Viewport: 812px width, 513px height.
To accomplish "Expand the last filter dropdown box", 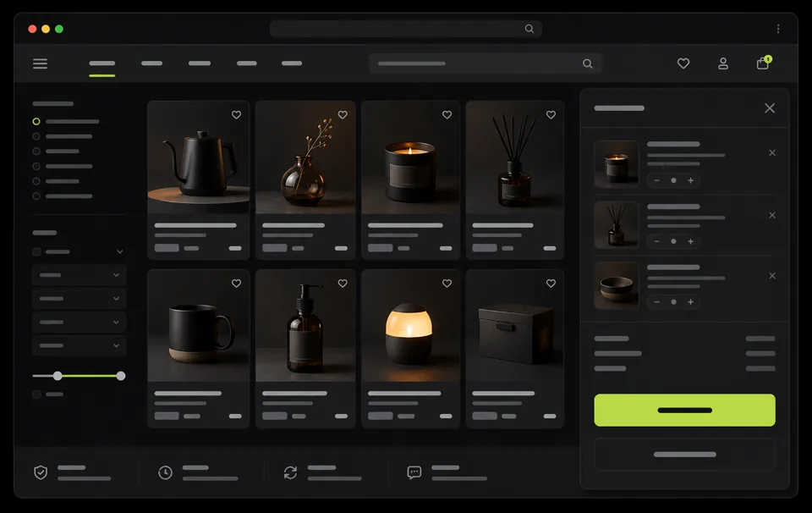I will click(79, 345).
